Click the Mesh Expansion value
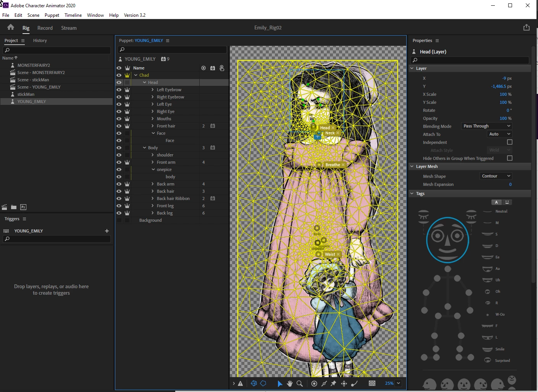The width and height of the screenshot is (538, 392). 511,184
